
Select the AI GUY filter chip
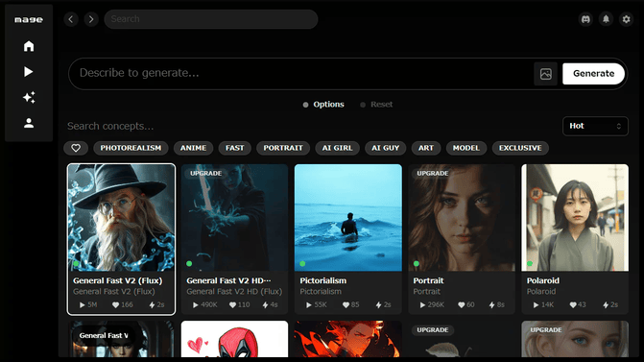point(385,148)
